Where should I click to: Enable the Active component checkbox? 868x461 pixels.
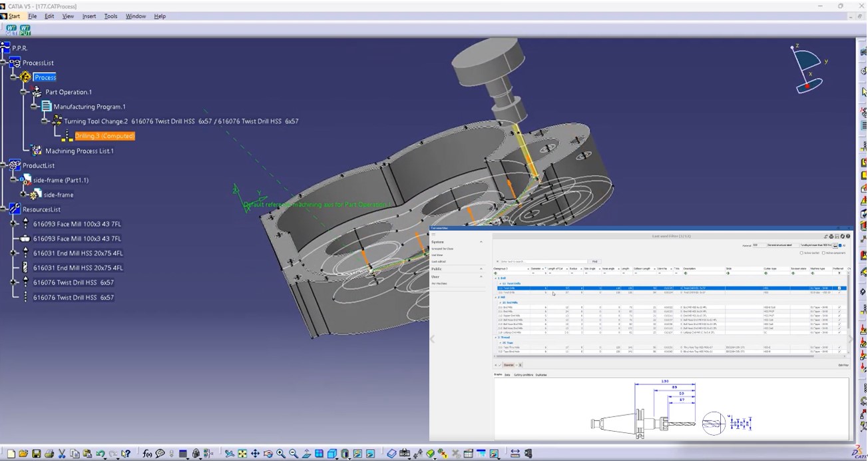click(x=823, y=252)
